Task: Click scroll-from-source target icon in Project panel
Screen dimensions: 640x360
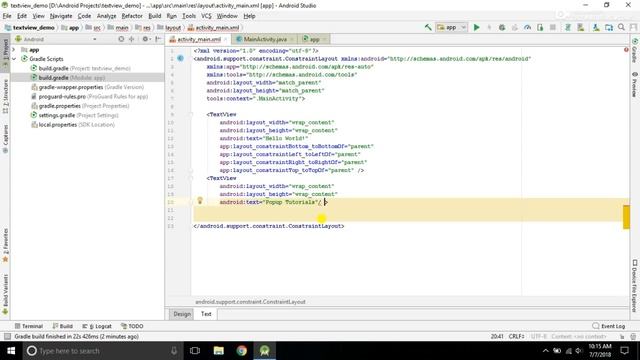Action: pyautogui.click(x=121, y=39)
